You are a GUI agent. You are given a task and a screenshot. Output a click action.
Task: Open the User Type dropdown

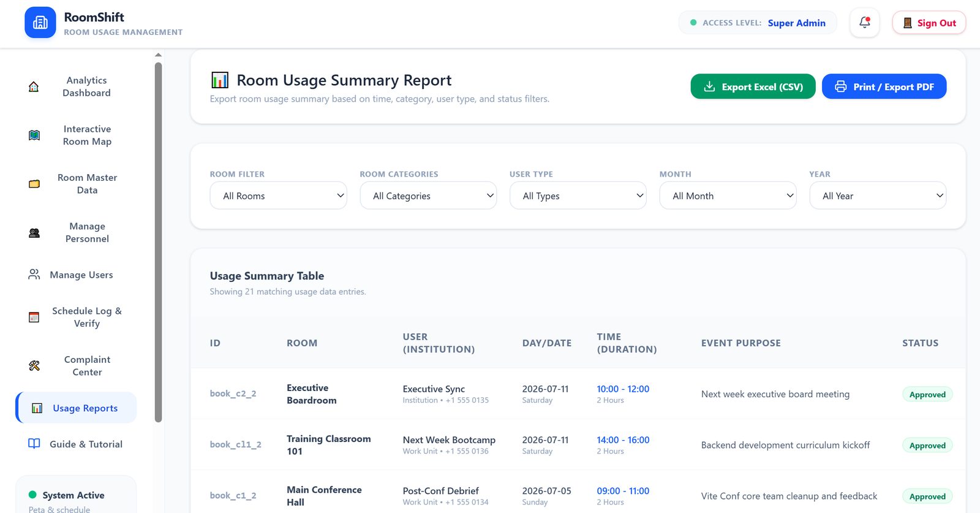pos(578,196)
